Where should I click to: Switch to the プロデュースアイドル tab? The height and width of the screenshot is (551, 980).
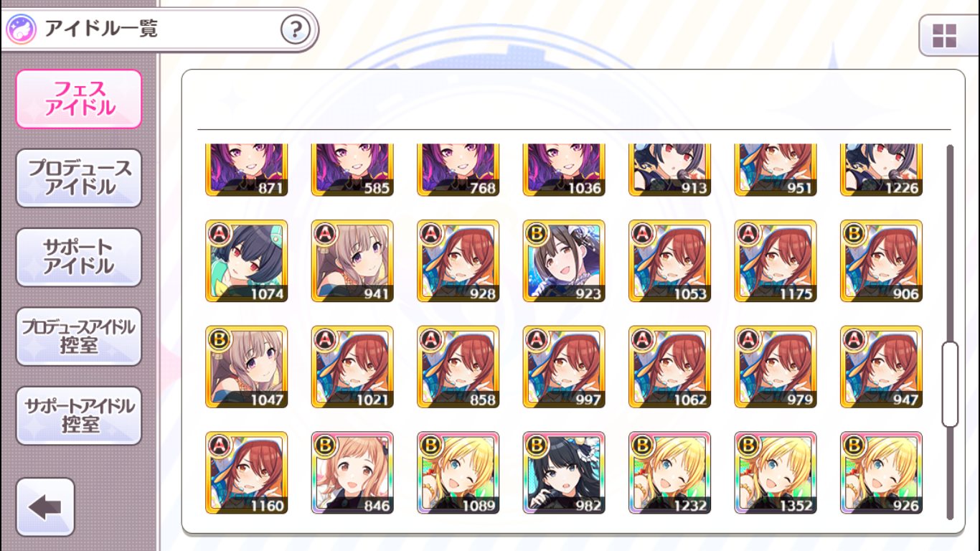click(79, 178)
